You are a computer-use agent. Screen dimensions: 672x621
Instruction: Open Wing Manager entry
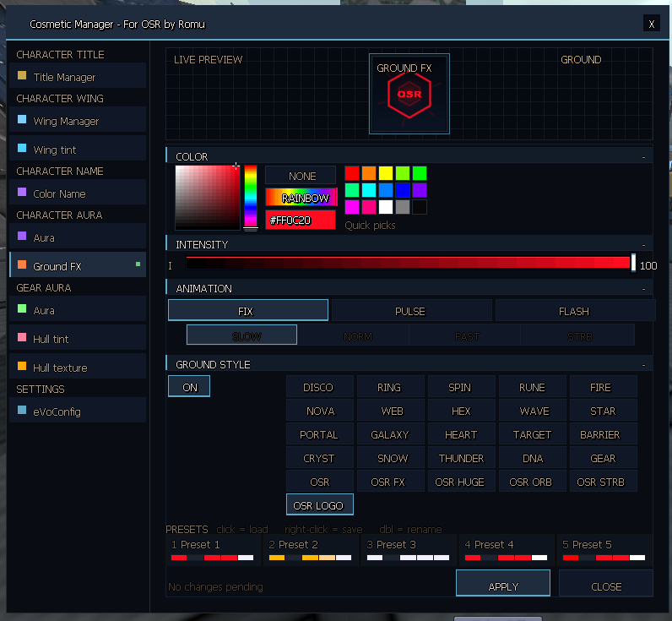click(x=78, y=121)
